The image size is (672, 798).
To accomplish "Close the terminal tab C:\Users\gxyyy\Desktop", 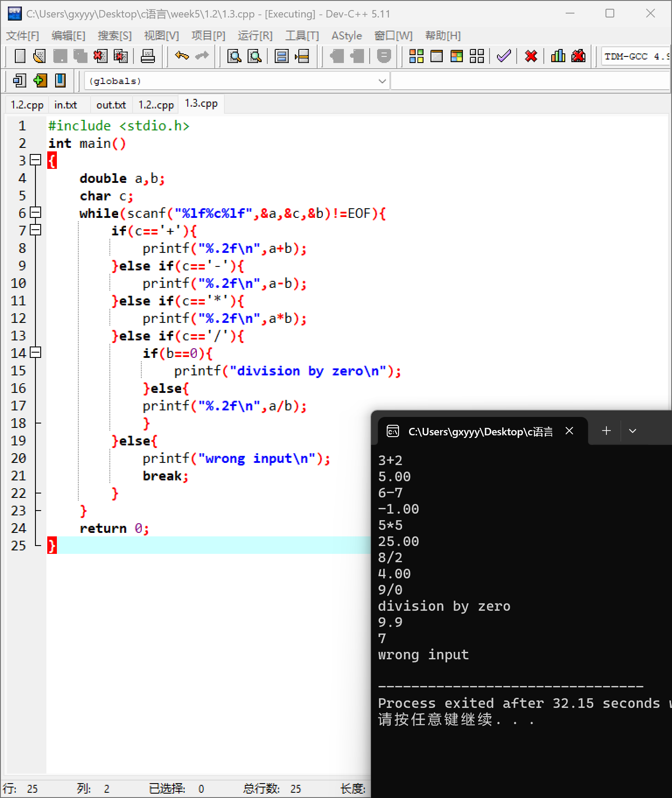I will pyautogui.click(x=569, y=431).
